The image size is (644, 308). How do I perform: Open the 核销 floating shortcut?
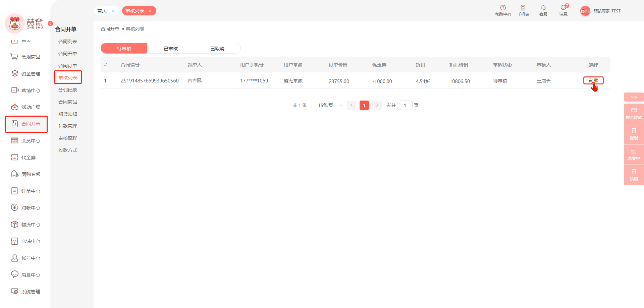point(634,175)
